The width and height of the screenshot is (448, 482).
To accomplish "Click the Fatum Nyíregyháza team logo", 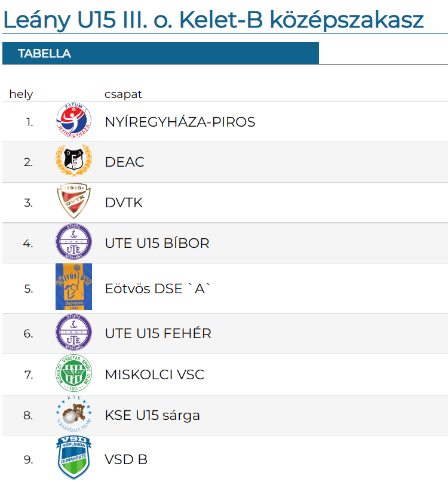I will 73,120.
